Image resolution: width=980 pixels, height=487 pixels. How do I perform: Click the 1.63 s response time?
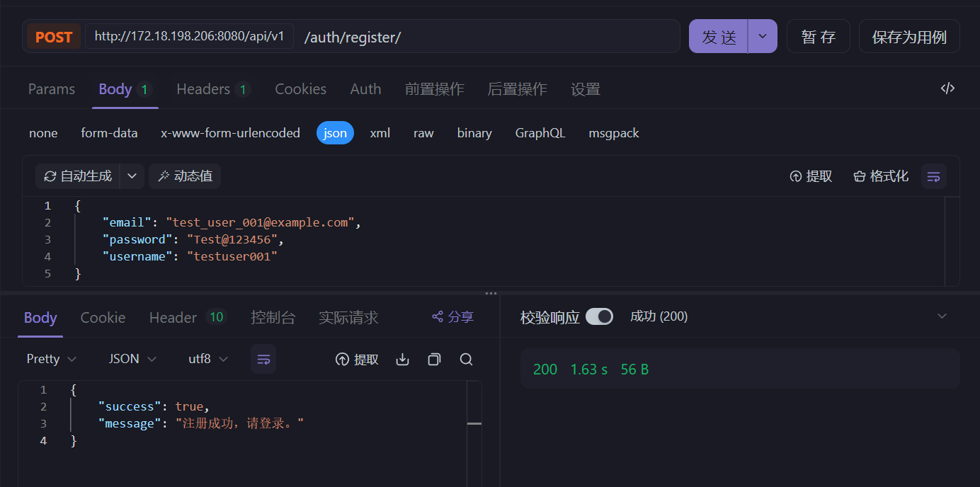(588, 369)
